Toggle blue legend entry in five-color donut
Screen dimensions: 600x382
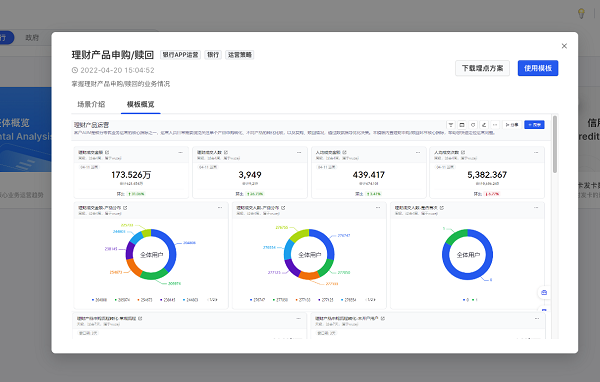[x=258, y=300]
